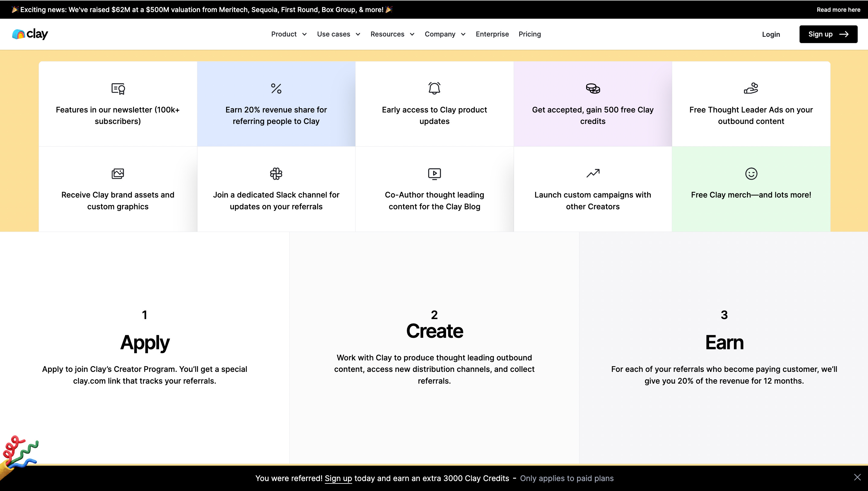Select Receive Clay brand assets text
The image size is (868, 491).
[118, 201]
